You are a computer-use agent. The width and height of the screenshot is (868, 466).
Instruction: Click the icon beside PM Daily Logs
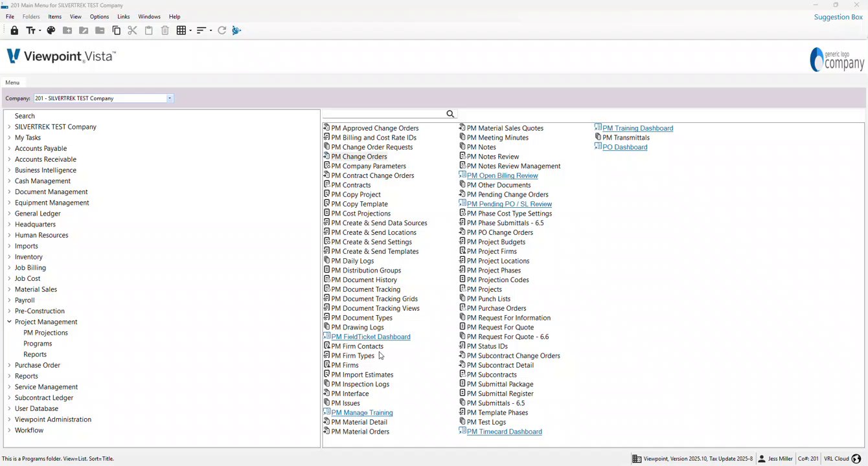pos(327,260)
